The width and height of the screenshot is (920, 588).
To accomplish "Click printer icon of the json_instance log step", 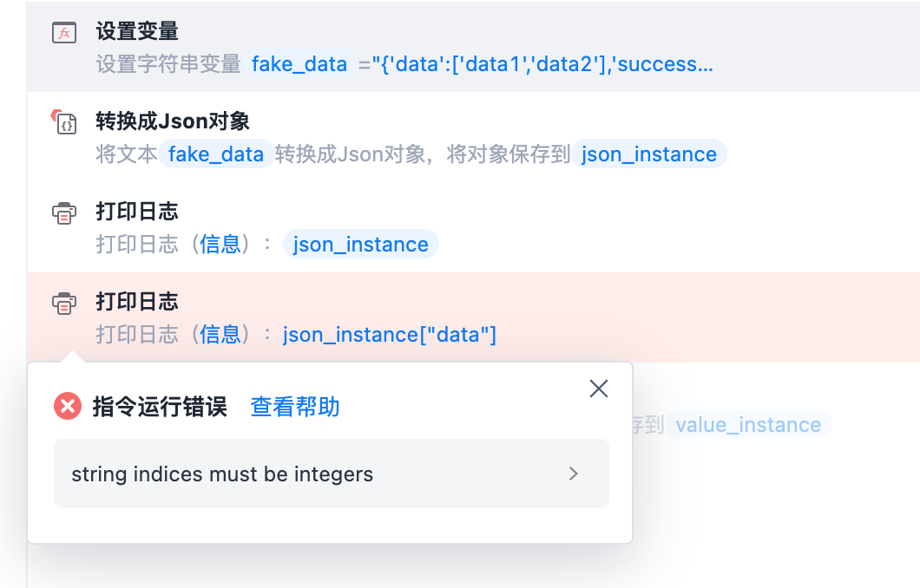I will (x=64, y=213).
